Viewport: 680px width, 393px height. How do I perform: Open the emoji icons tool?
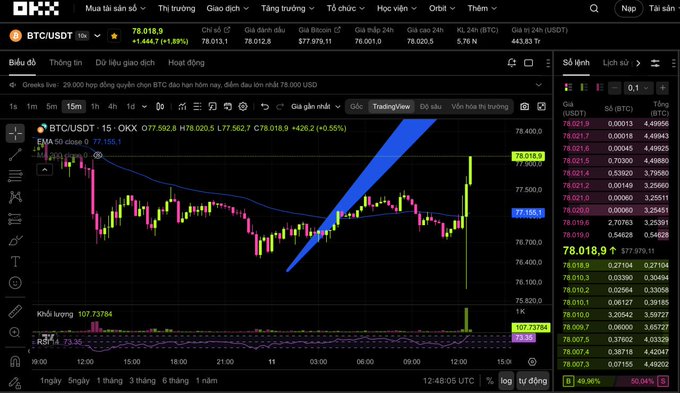(15, 283)
